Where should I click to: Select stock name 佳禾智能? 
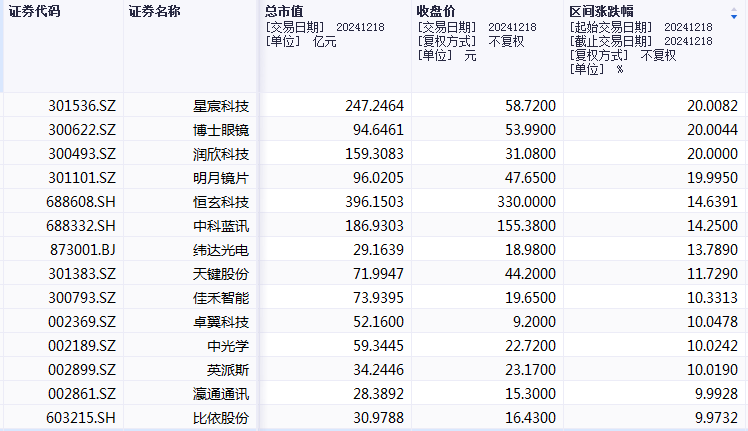(x=221, y=298)
